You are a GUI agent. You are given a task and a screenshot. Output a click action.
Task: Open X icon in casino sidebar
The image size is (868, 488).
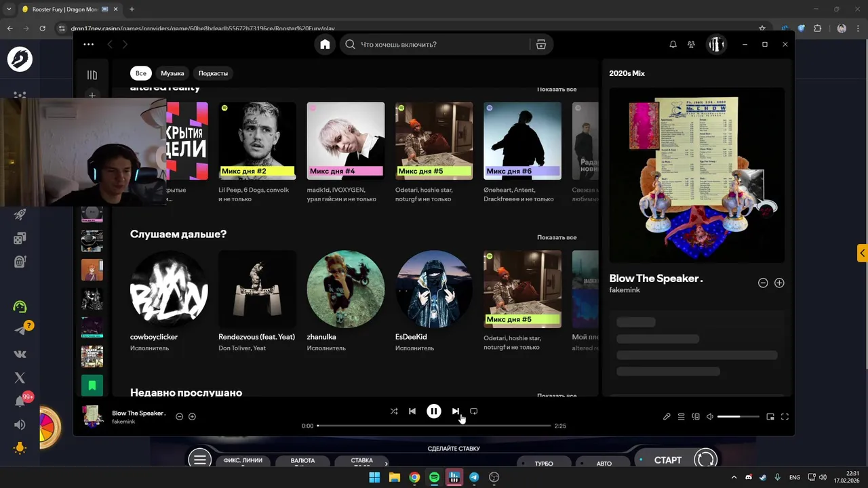pyautogui.click(x=20, y=378)
